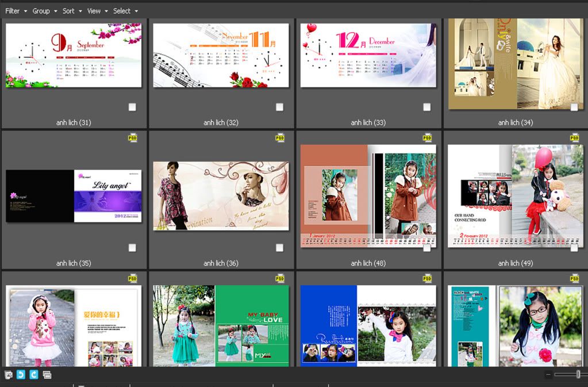Screen dimensions: 588x387
Task: Click the rotate right (clockwise) icon
Action: [x=34, y=374]
